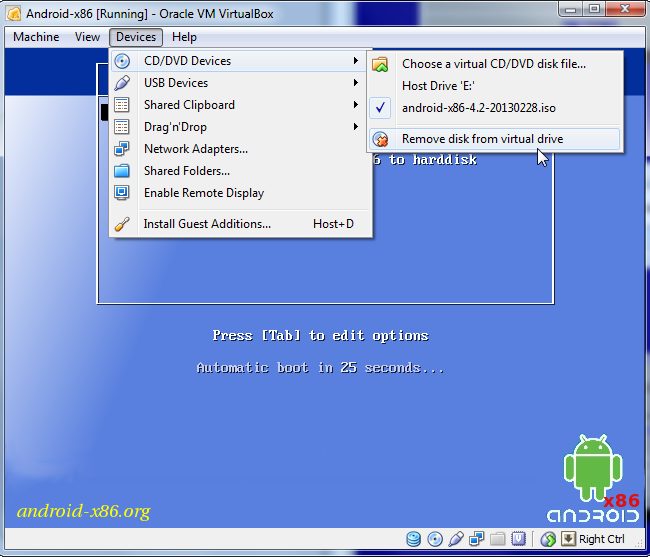Click hard disk activity icon in status bar
Image resolution: width=650 pixels, height=557 pixels.
414,539
